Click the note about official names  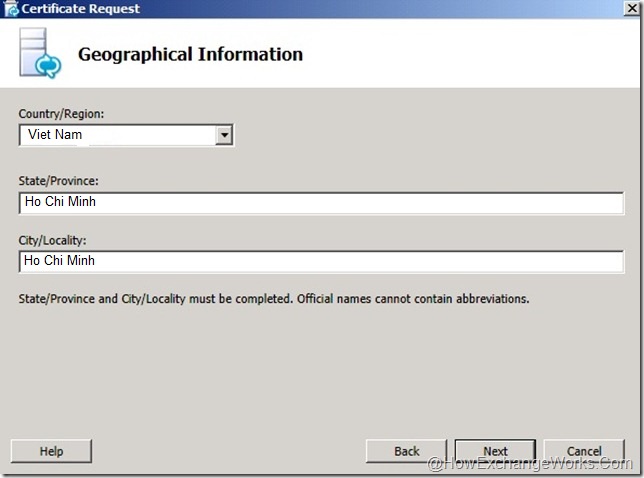tap(273, 298)
